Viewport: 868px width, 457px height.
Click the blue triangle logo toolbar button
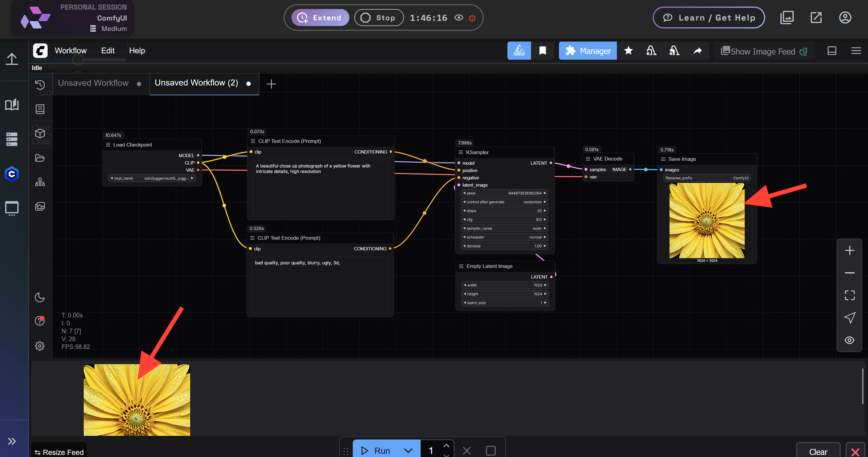(519, 51)
